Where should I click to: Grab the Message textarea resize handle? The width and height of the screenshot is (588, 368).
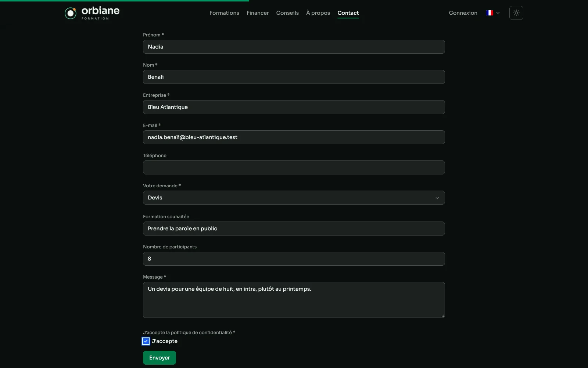coord(442,315)
